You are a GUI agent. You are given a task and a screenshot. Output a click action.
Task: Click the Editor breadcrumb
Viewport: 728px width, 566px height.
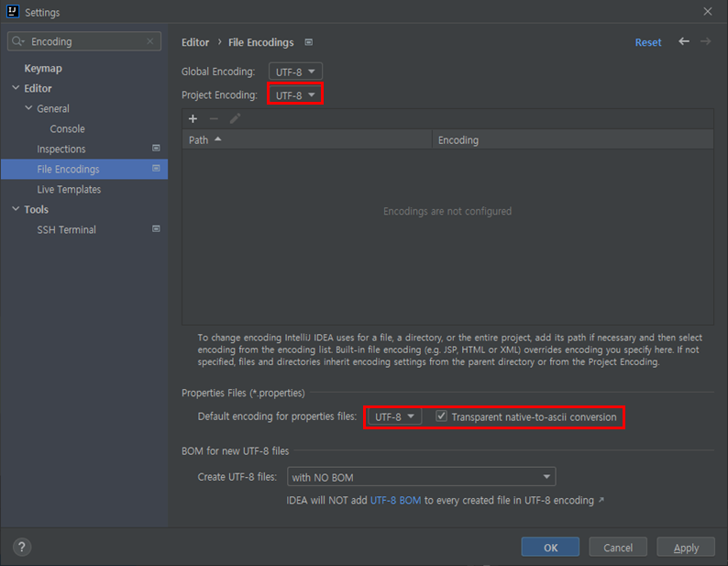point(195,42)
